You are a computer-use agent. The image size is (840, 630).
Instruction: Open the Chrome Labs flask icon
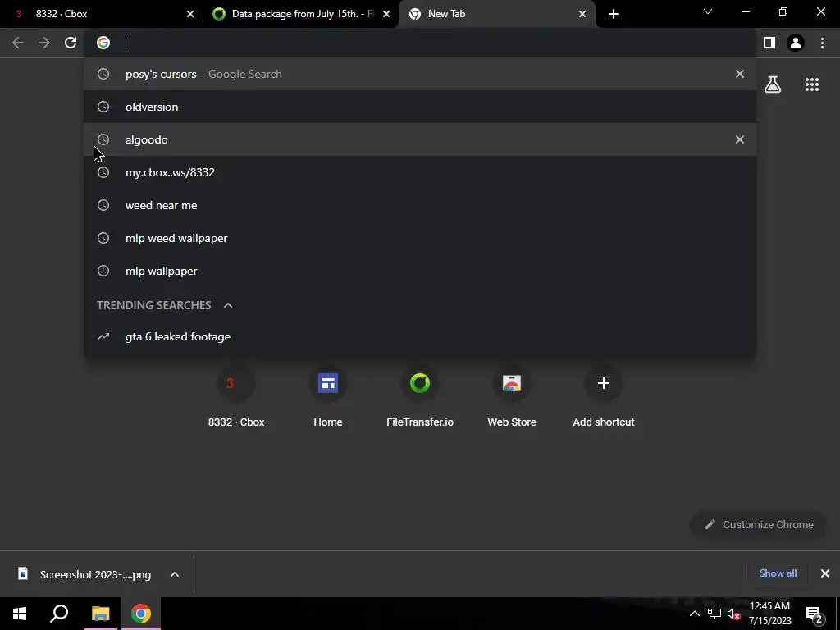pyautogui.click(x=773, y=84)
